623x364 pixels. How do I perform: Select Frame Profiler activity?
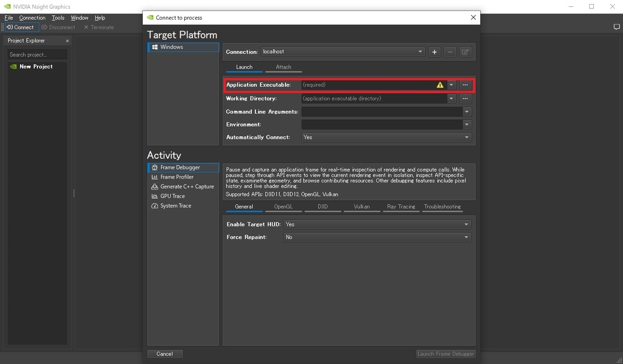tap(183, 177)
